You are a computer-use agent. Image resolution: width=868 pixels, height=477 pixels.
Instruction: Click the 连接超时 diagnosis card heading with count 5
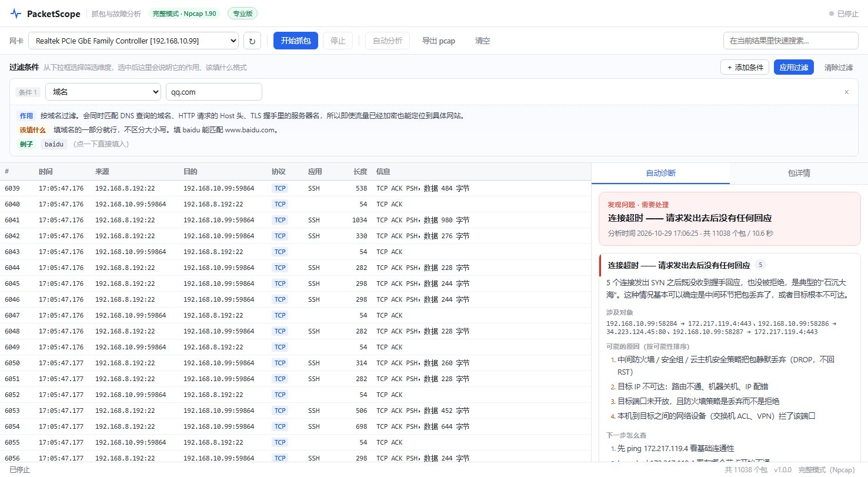pyautogui.click(x=679, y=265)
